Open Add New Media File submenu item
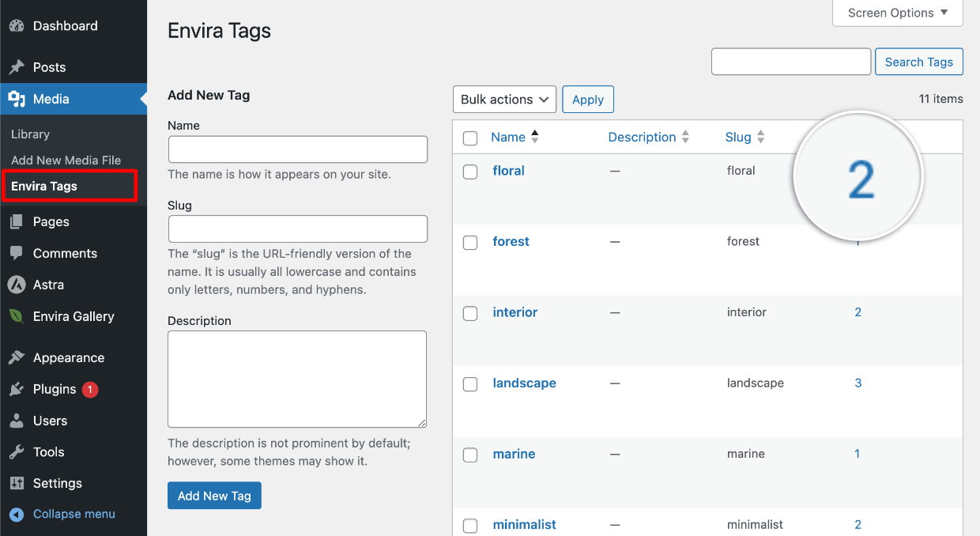Image resolution: width=980 pixels, height=536 pixels. coord(66,160)
